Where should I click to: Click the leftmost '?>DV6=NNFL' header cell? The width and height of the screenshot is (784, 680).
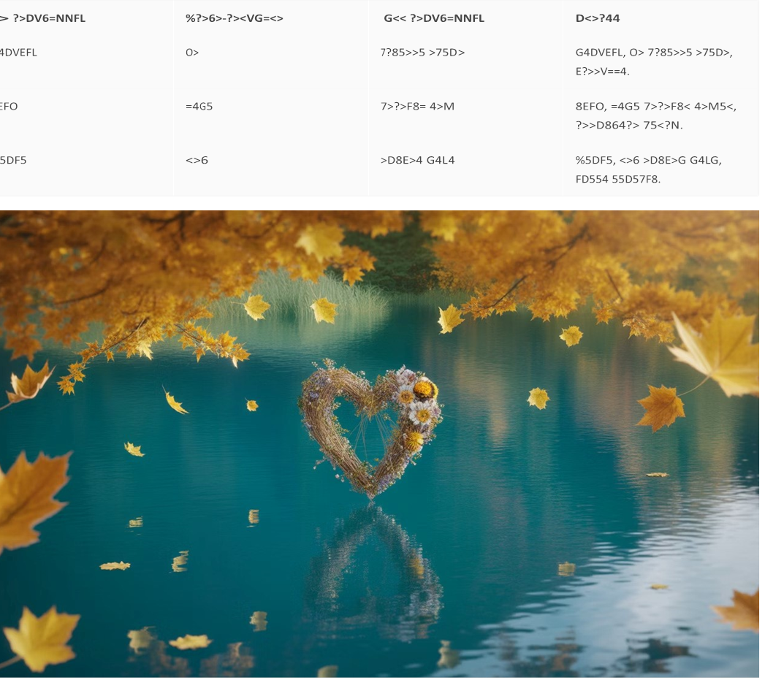[x=44, y=18]
